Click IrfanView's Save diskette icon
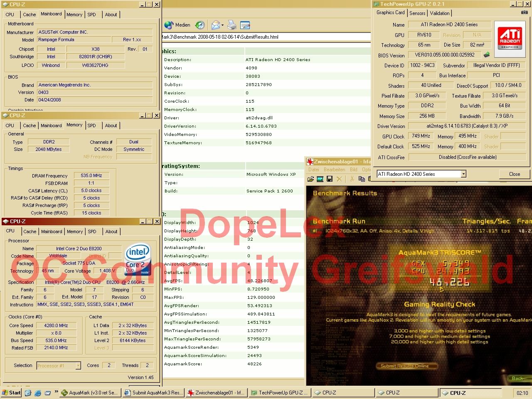The image size is (532, 399). 330,179
